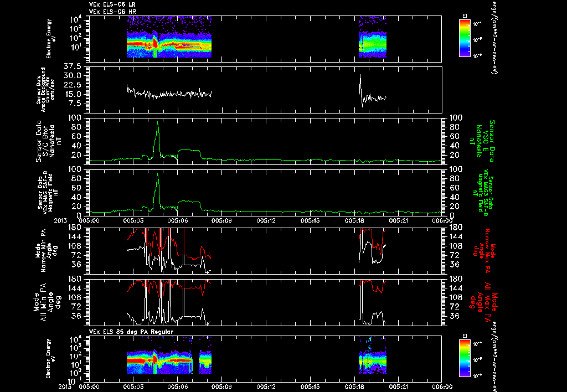Click the '005:21' tick on the bottom time axis
567x392 pixels.
coord(399,386)
